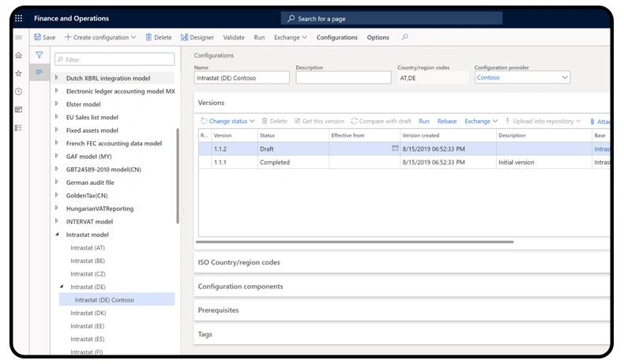The image size is (624, 364).
Task: Click Compare with draft button
Action: 381,121
